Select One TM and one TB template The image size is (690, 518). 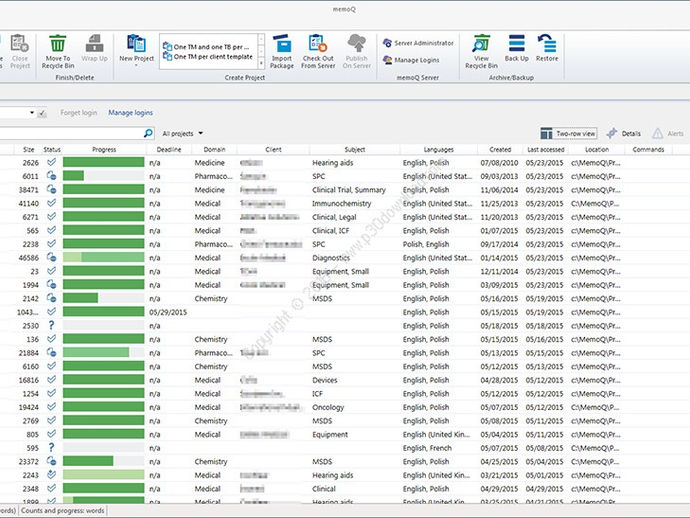click(x=206, y=47)
